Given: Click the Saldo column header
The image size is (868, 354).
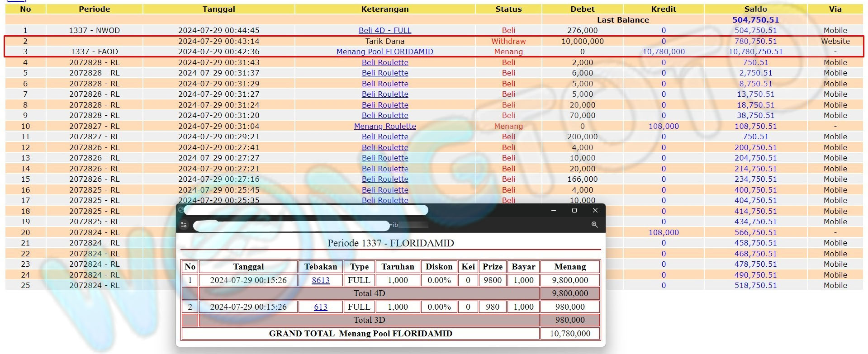Looking at the screenshot, I should point(755,9).
